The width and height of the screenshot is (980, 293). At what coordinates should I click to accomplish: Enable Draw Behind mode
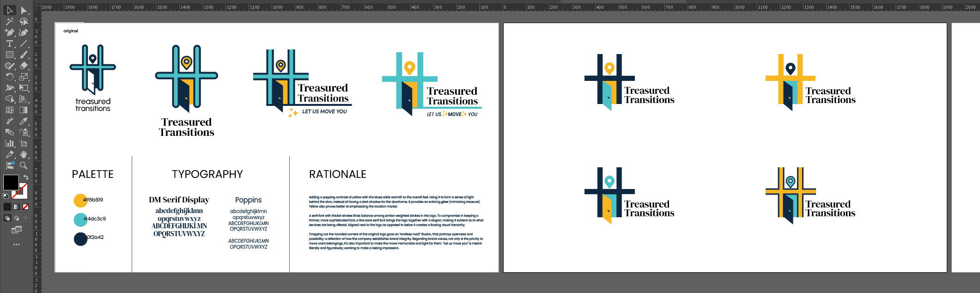17,218
